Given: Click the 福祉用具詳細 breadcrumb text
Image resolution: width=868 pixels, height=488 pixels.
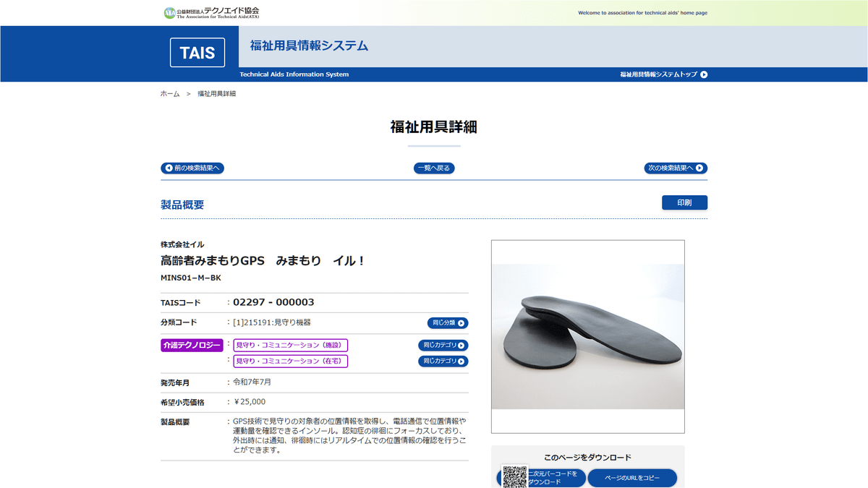Looking at the screenshot, I should pyautogui.click(x=216, y=94).
